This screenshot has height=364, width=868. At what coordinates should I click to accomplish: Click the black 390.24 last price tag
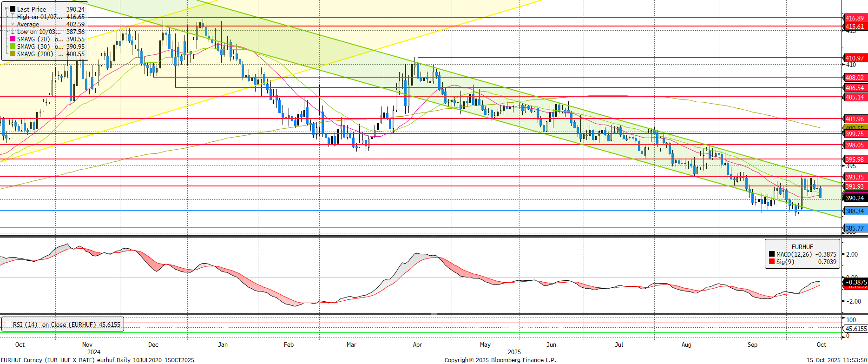854,198
